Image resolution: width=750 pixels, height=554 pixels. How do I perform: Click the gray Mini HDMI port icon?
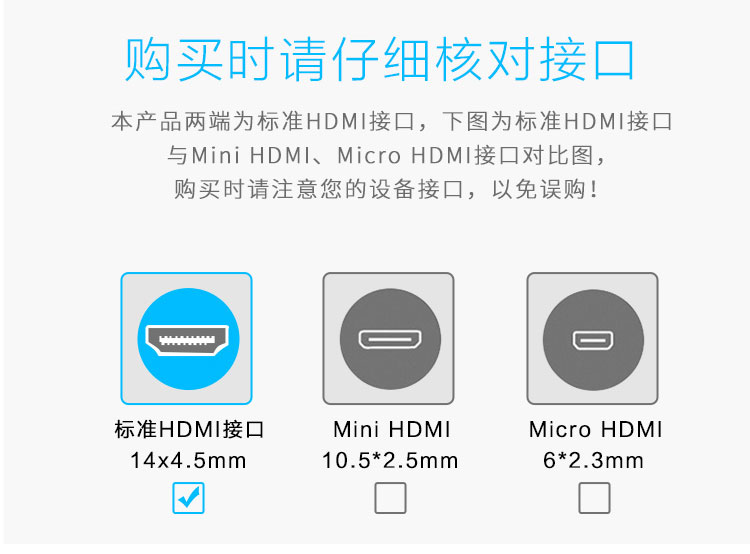tap(390, 339)
